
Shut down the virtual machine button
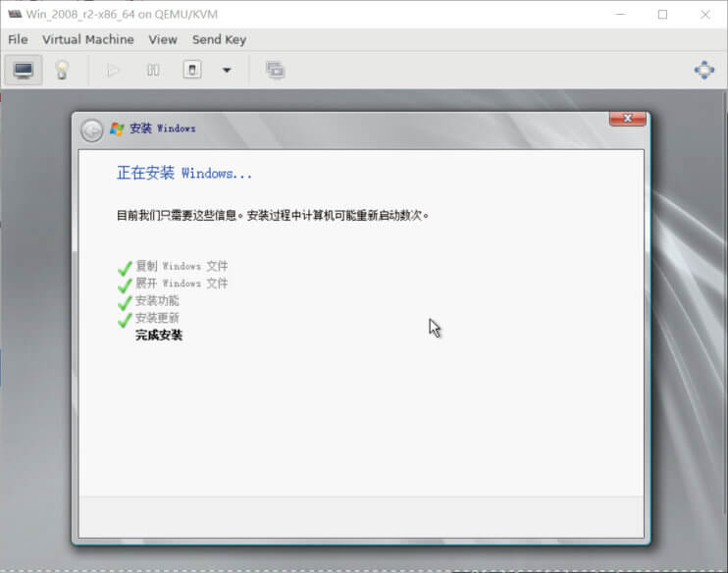192,70
